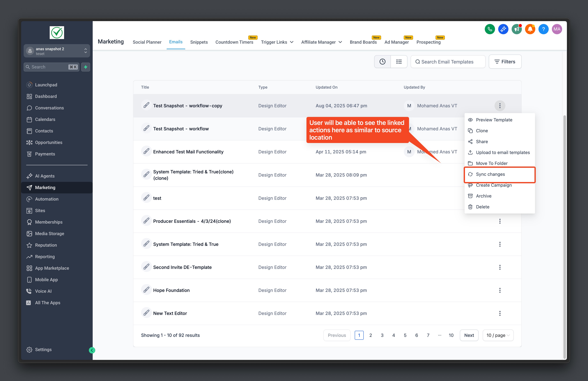Switch to the clock recent view toggle

[x=383, y=62]
